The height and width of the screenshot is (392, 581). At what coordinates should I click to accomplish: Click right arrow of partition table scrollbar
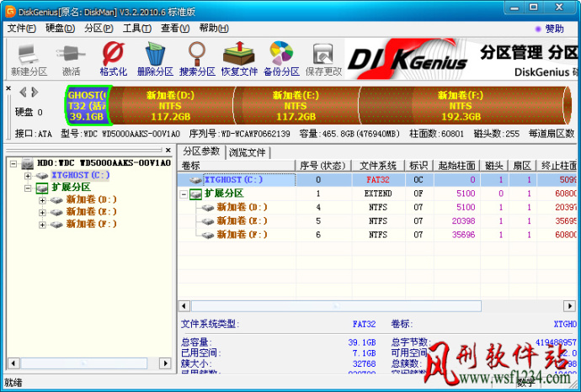pos(569,305)
